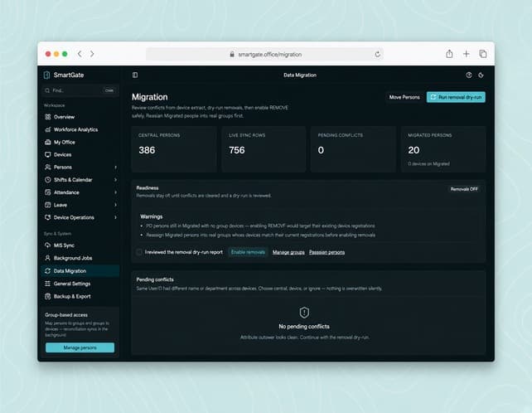
Task: Click Run removal dry-run button
Action: click(x=456, y=97)
